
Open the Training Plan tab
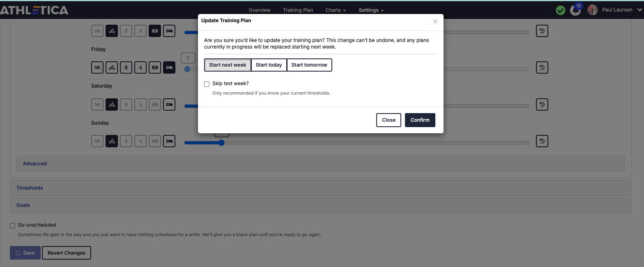pos(298,10)
